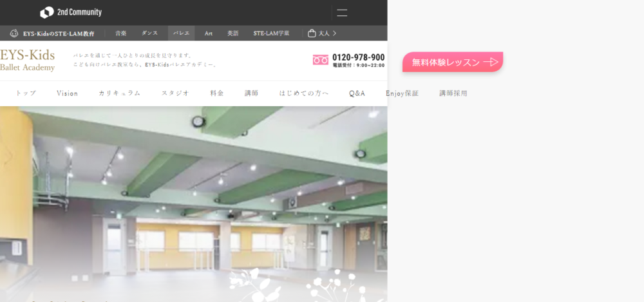The width and height of the screenshot is (644, 302).
Task: Open the スタジオ menu item
Action: coord(175,93)
